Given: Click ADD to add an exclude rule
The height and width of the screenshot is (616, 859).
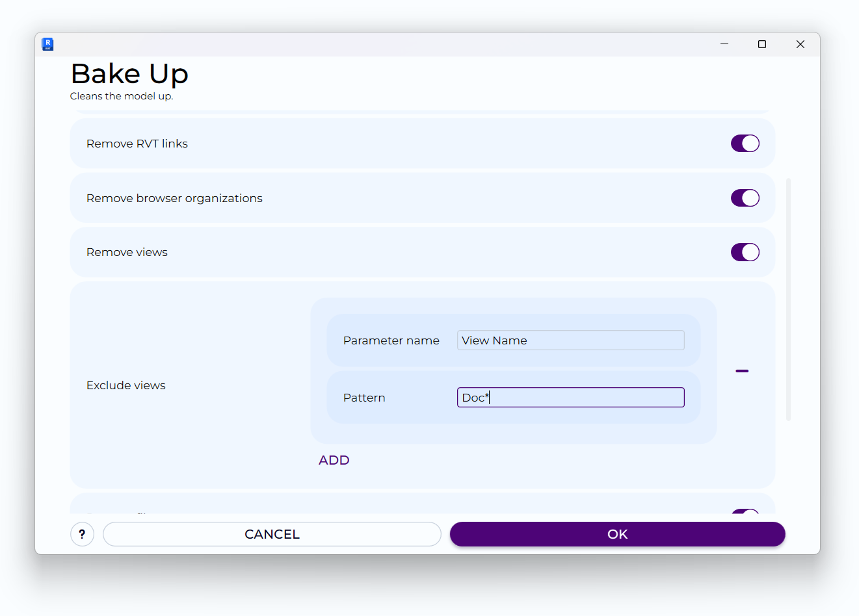Looking at the screenshot, I should (x=334, y=460).
